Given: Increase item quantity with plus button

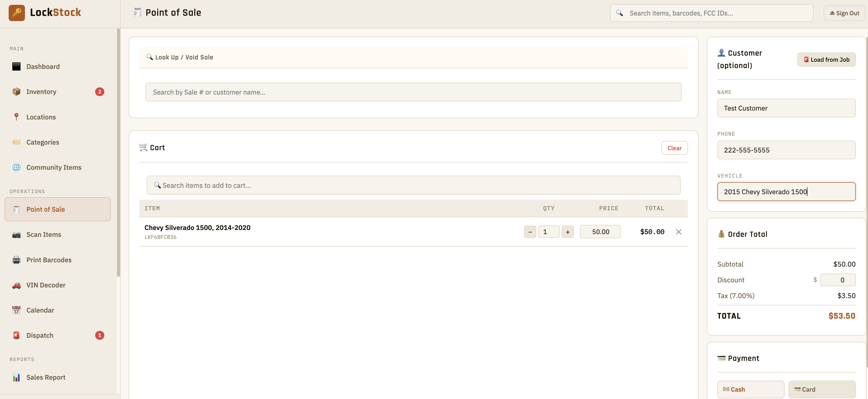Looking at the screenshot, I should [568, 232].
